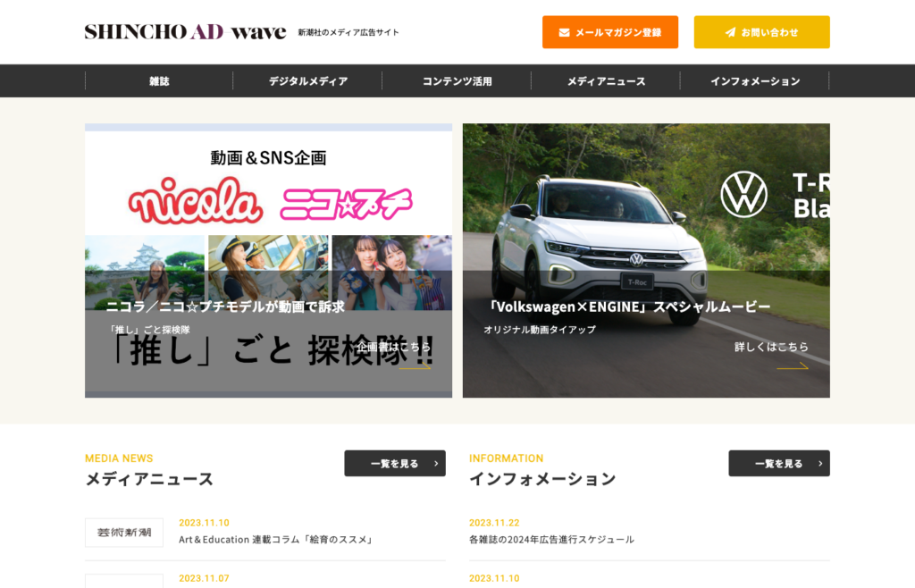Click 動画＆SNS企画 banner title
Screen dimensions: 915x588
(x=268, y=157)
